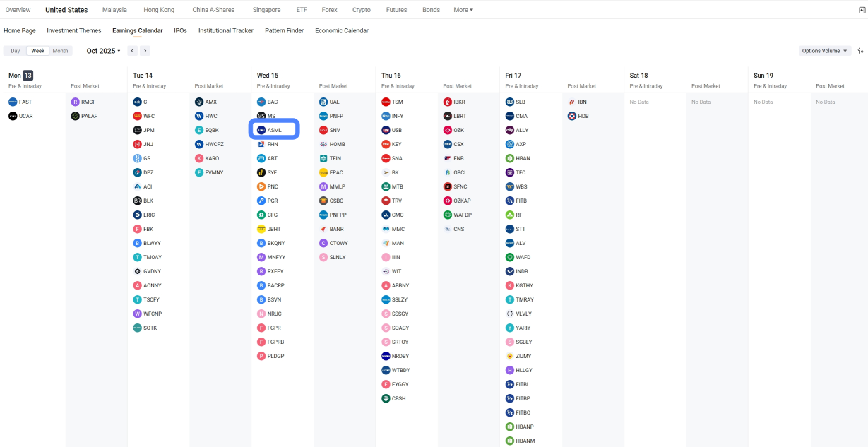
Task: Open the MS ticker link
Action: click(272, 116)
